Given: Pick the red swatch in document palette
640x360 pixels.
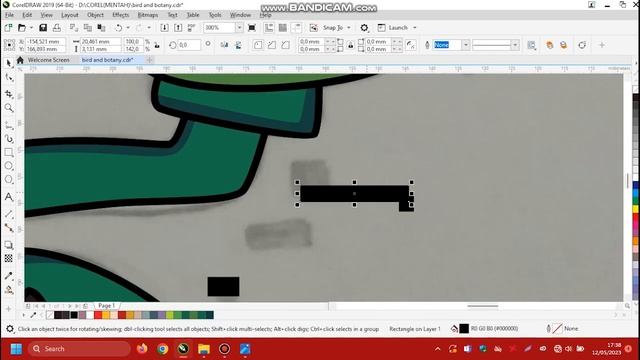Looking at the screenshot, I should tap(98, 315).
